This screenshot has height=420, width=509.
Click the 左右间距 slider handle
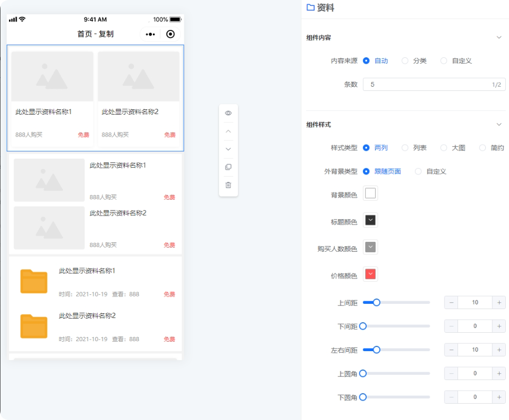click(376, 350)
